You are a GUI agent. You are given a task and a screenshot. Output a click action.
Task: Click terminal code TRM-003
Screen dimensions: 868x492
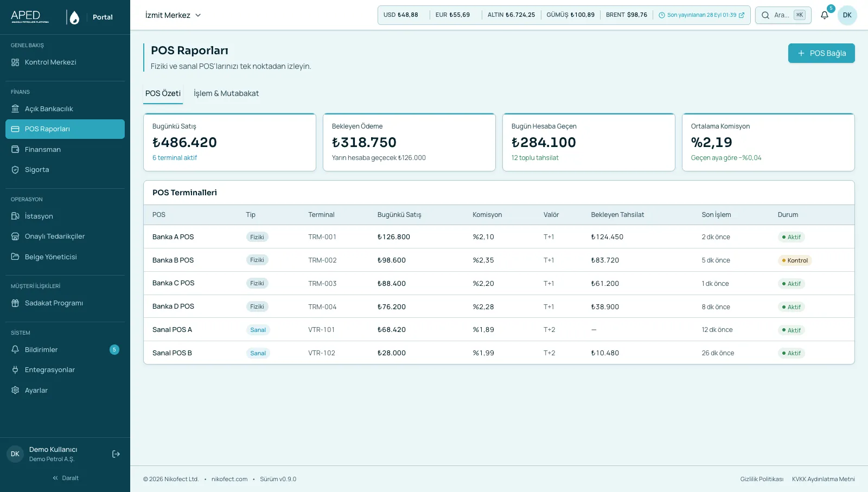tap(322, 284)
